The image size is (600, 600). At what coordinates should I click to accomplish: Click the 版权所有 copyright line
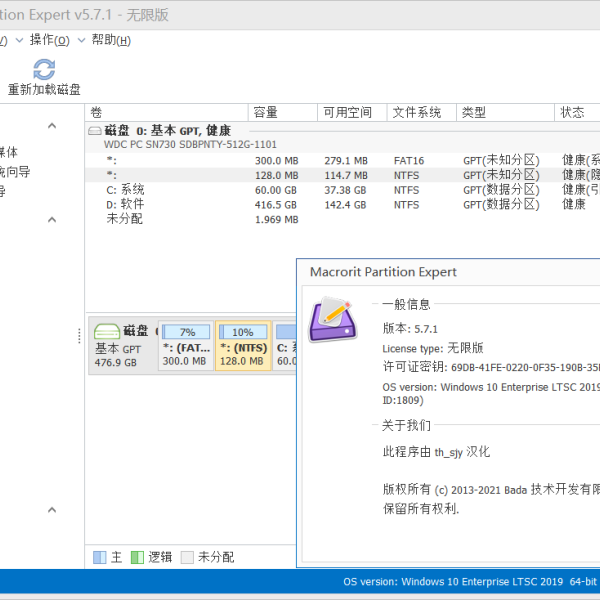[491, 489]
